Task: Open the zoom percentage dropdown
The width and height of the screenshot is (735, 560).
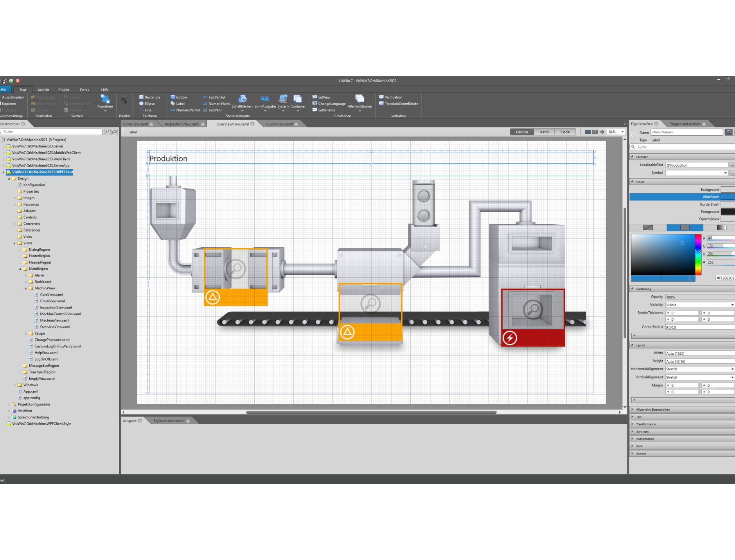Action: (622, 132)
